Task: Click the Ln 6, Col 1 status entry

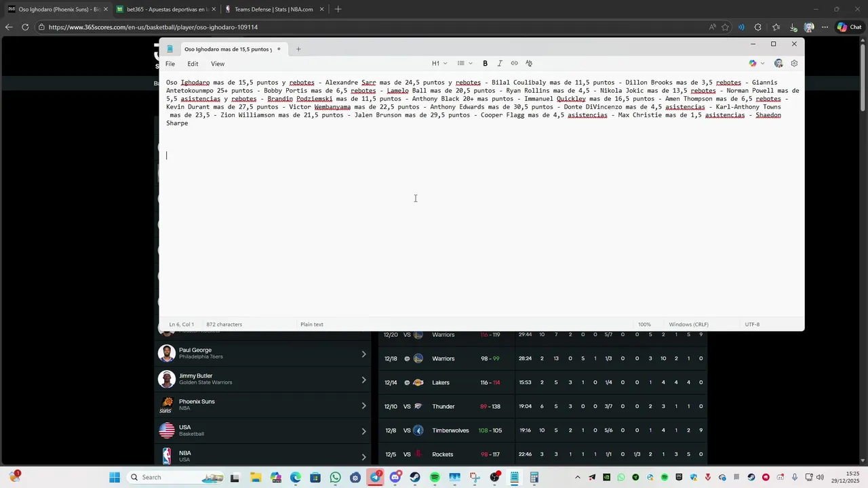Action: tap(182, 324)
